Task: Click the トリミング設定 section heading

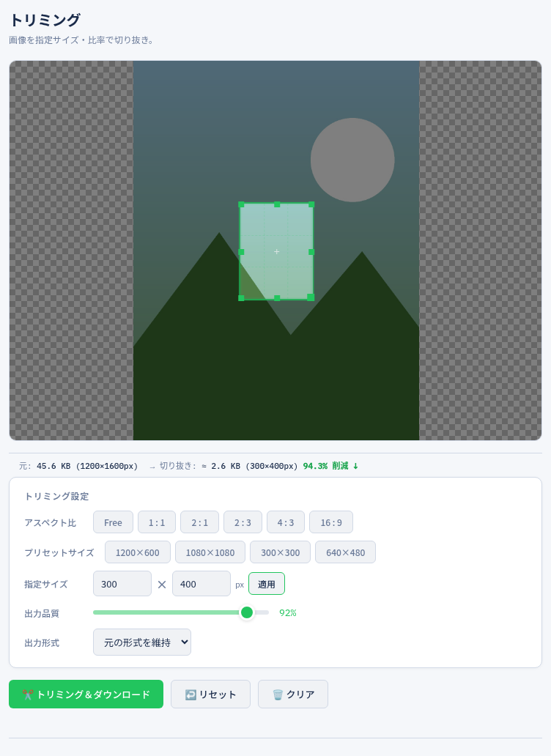Action: point(57,496)
